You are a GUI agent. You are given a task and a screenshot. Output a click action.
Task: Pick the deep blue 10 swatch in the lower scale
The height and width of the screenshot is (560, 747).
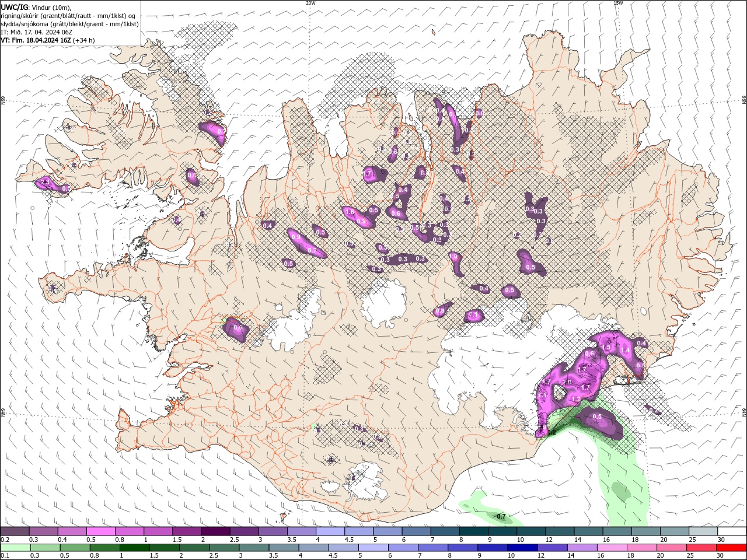pos(522,548)
